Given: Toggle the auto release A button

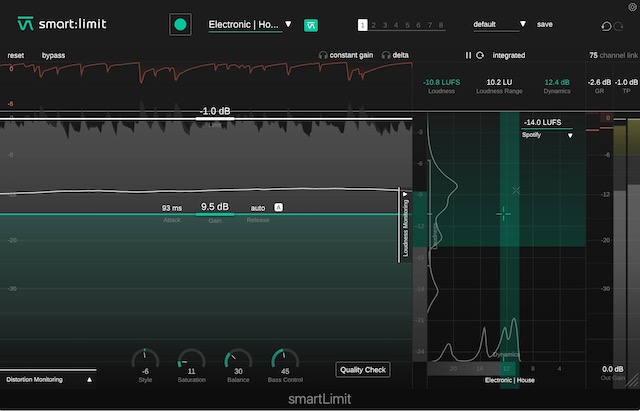Looking at the screenshot, I should [x=279, y=207].
